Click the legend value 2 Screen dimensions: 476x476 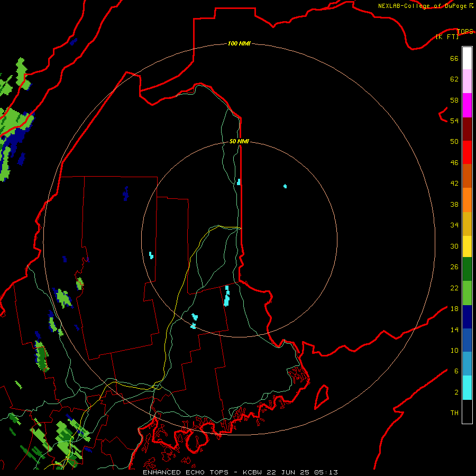pos(456,392)
